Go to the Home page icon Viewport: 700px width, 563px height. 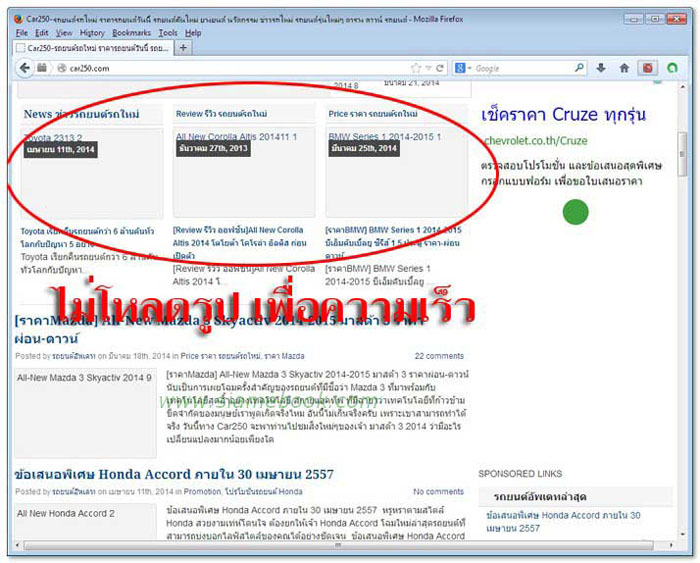[x=624, y=68]
